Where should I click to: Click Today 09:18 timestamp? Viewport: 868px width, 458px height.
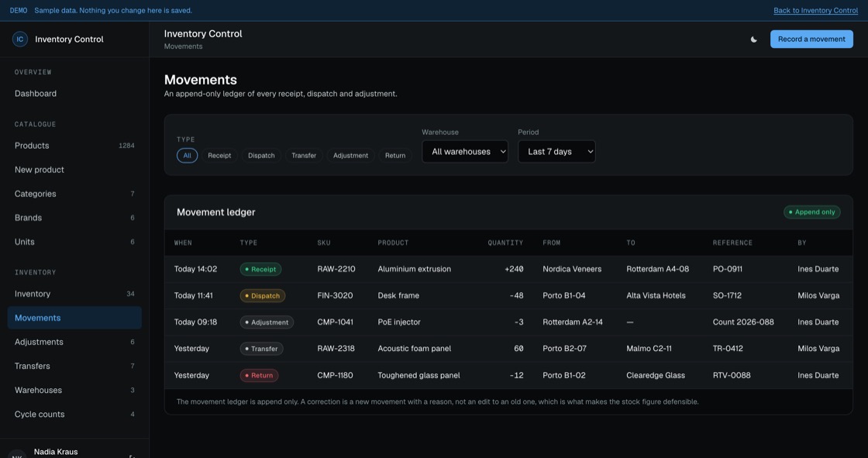195,322
